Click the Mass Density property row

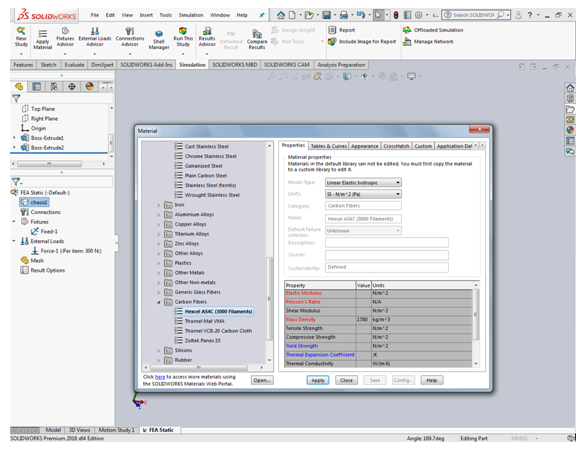click(378, 320)
